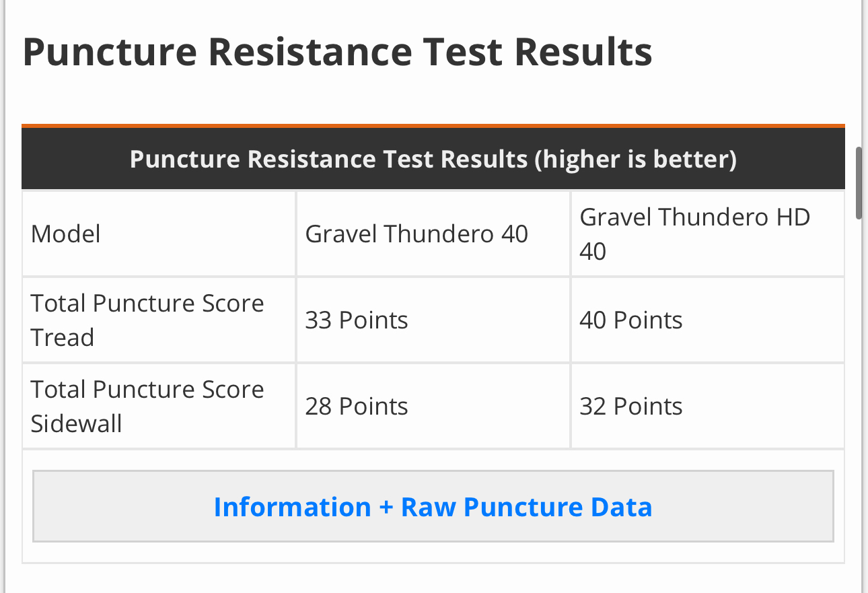Click the "(higher is better)" note

636,160
